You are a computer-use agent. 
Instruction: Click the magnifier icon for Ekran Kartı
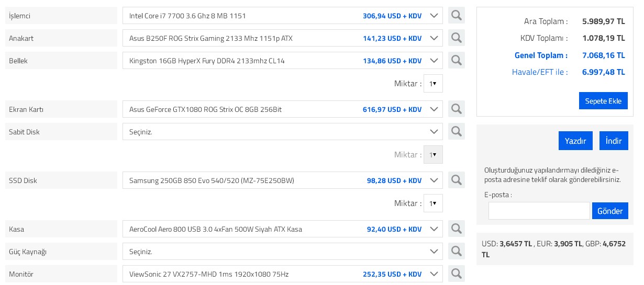[x=456, y=109]
